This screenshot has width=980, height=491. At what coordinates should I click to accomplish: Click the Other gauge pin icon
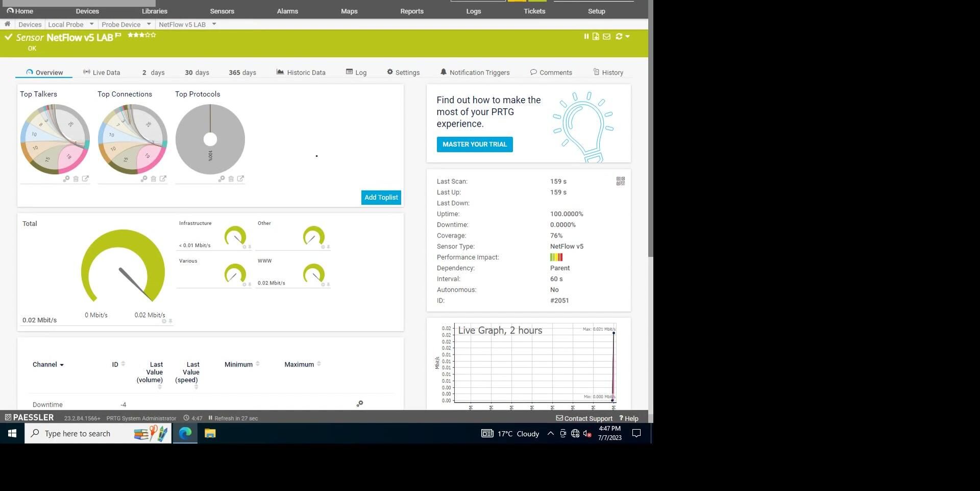[328, 247]
